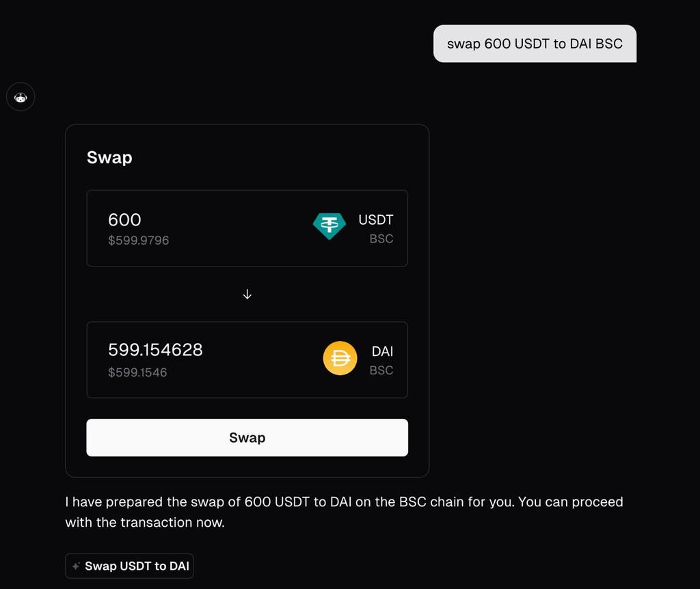700x589 pixels.
Task: Select the BSC chain label under USDT
Action: click(380, 238)
